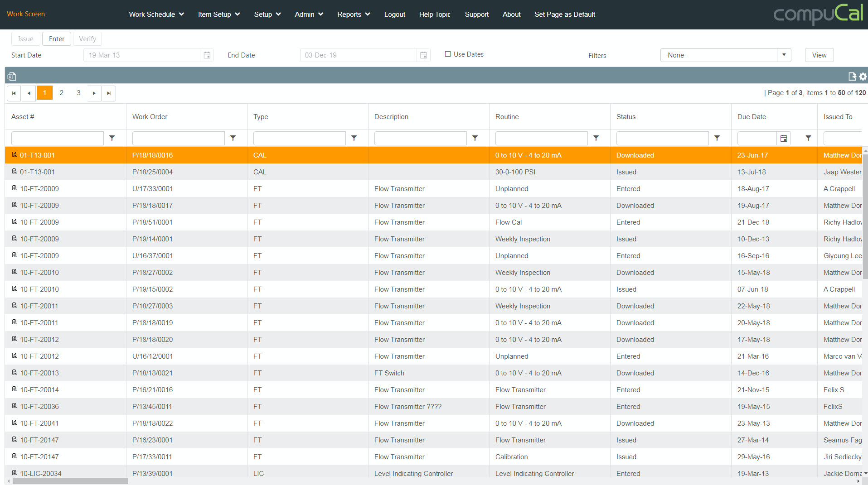Click 'Flow Cal' routine cell
Image resolution: width=868 pixels, height=485 pixels.
tap(550, 222)
